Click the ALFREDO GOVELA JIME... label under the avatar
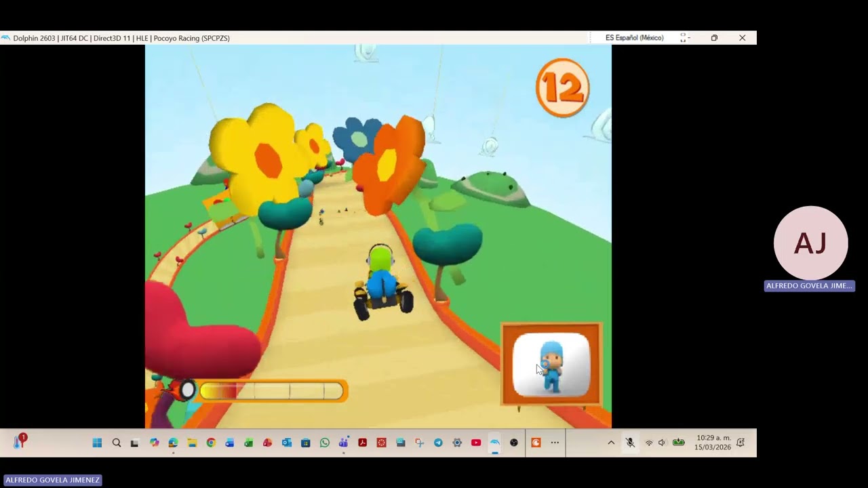The image size is (868, 488). (809, 286)
